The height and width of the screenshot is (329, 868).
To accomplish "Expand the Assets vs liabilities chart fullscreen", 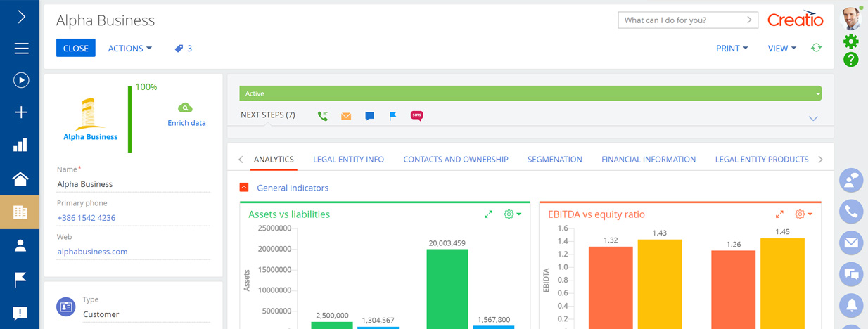I will (488, 214).
